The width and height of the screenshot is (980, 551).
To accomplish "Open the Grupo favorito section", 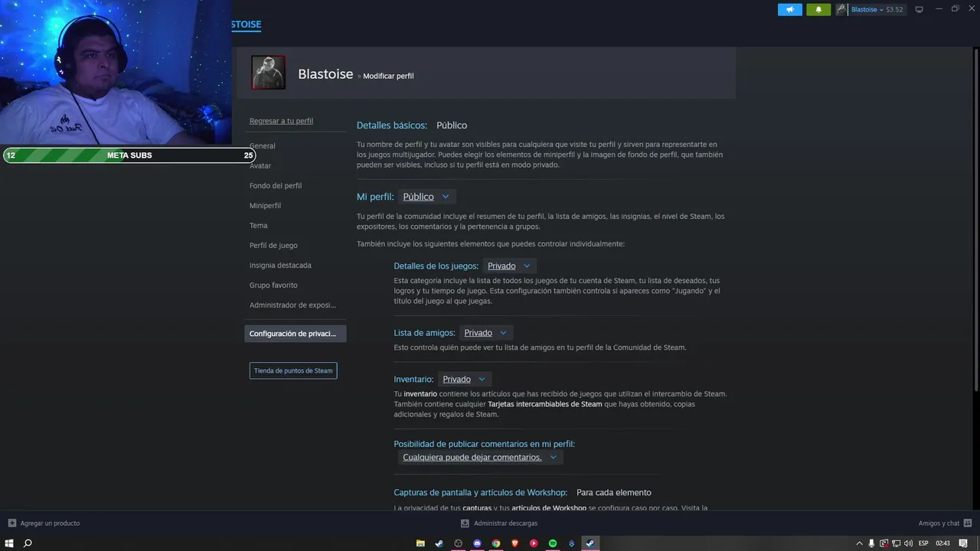I will 273,285.
